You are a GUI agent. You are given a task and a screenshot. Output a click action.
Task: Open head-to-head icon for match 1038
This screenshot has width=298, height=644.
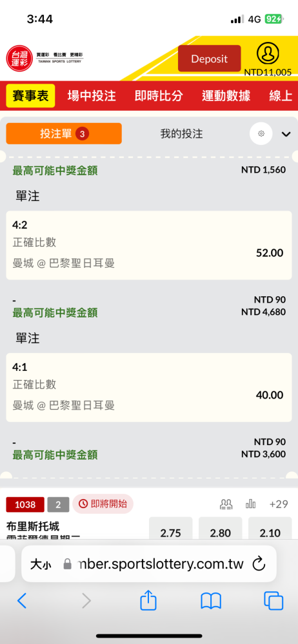point(226,504)
